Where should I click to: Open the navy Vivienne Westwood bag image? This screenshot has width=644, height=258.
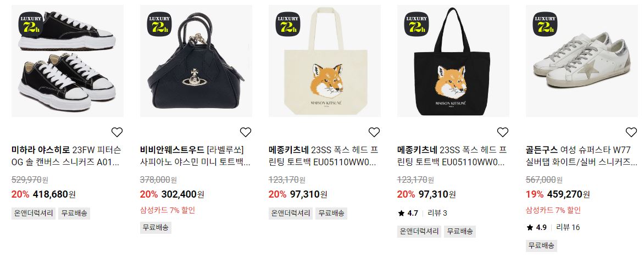196,61
